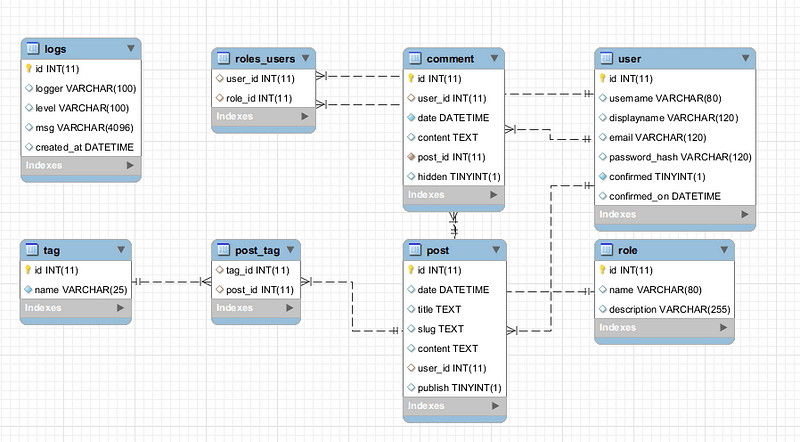
Task: Expand Indexes section of post table
Action: pyautogui.click(x=495, y=406)
